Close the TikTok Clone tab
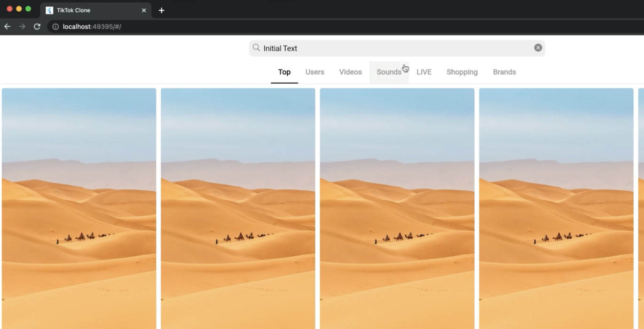 [144, 10]
